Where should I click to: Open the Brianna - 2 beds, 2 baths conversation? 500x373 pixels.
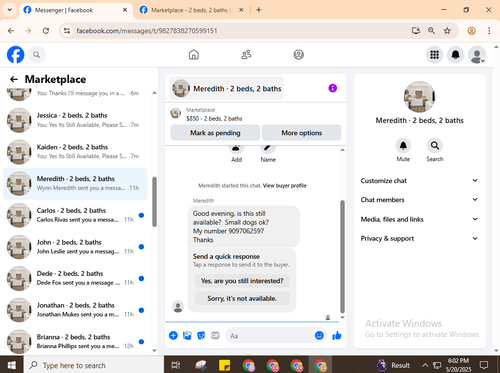75,341
